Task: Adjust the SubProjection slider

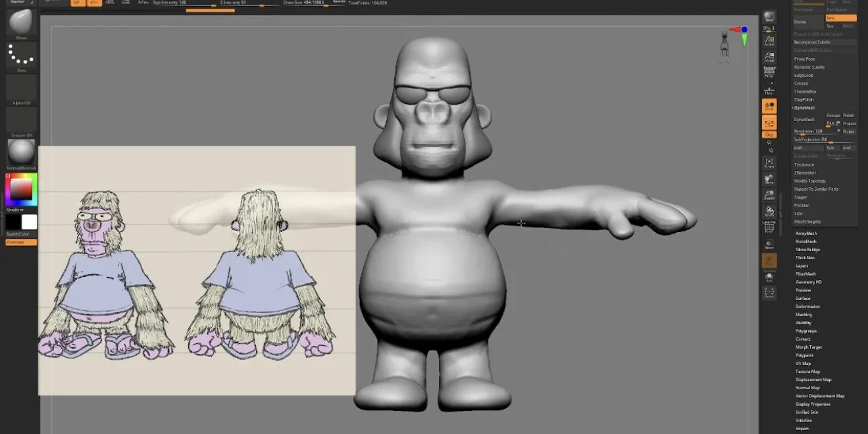Action: 825,139
